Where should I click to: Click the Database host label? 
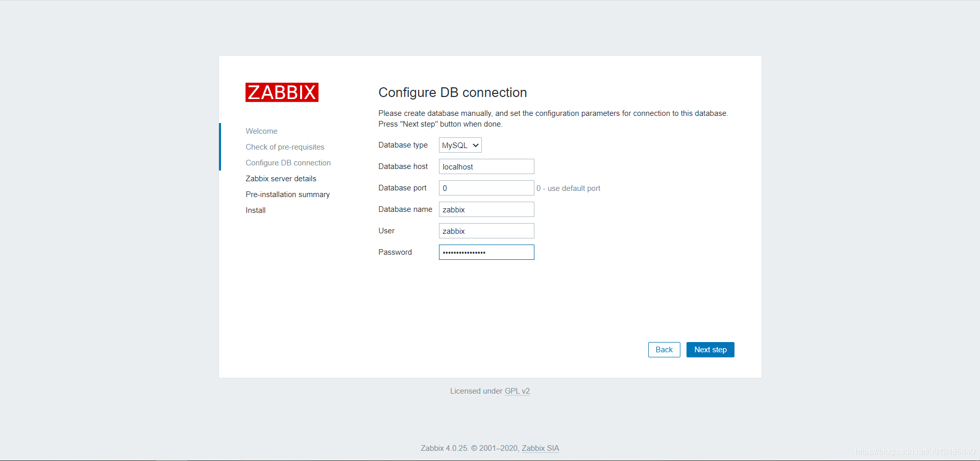[403, 166]
